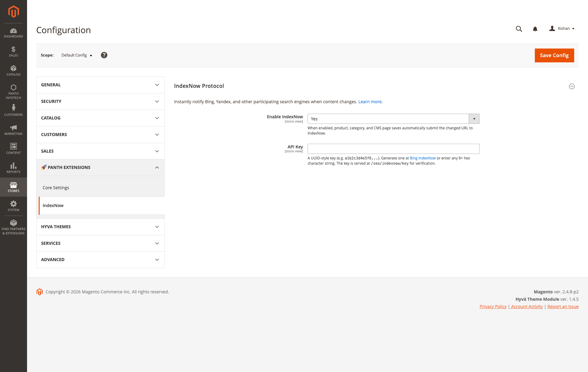Click inside the API Key field
The width and height of the screenshot is (588, 372).
pyautogui.click(x=393, y=149)
